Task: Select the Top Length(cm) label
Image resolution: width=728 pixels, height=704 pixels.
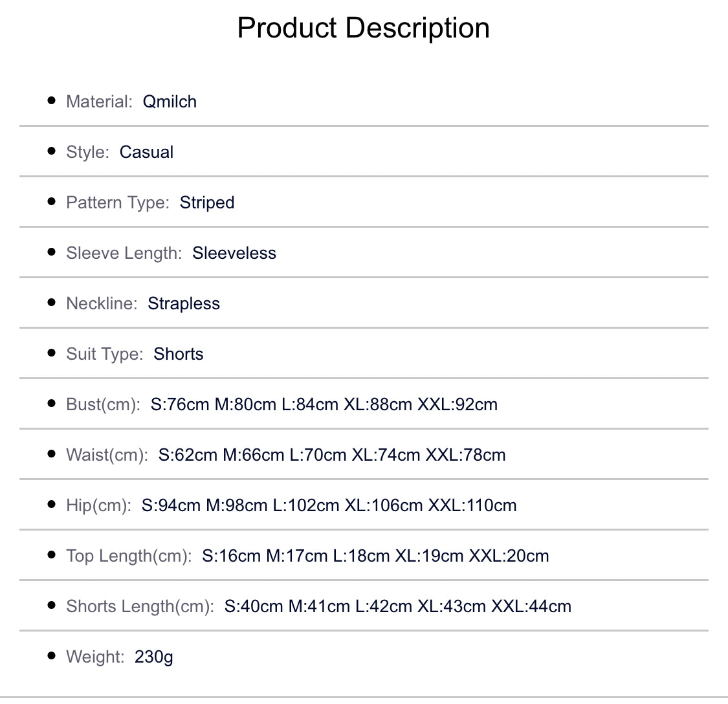Action: coord(129,556)
